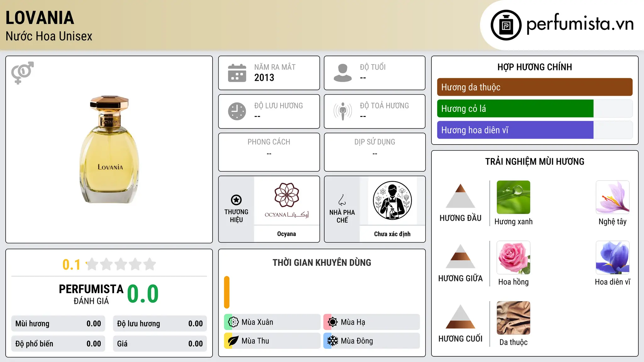Click the 2013 release year value
Image resolution: width=644 pixels, height=362 pixels.
tap(264, 78)
